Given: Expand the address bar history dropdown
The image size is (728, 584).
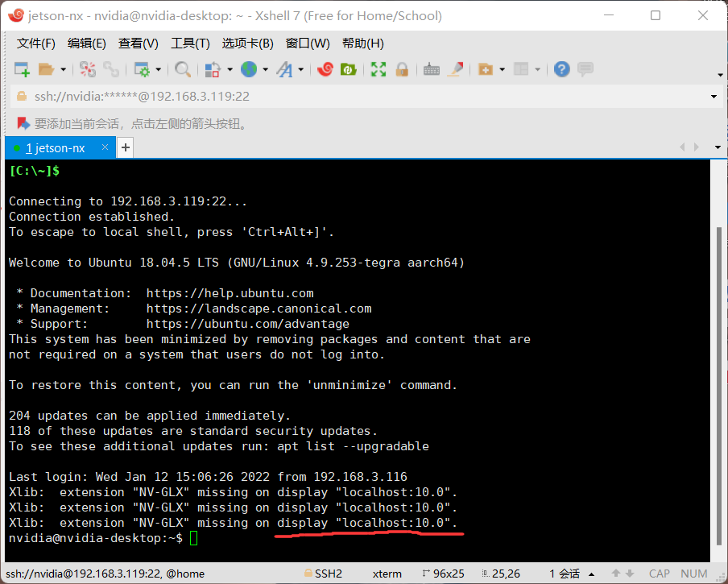Looking at the screenshot, I should tap(714, 97).
